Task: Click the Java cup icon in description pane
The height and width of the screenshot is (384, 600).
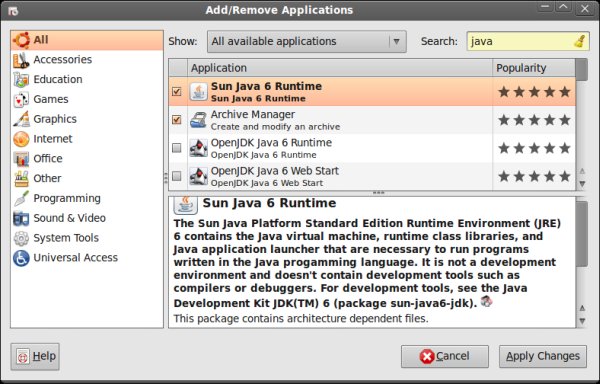Action: coord(186,205)
